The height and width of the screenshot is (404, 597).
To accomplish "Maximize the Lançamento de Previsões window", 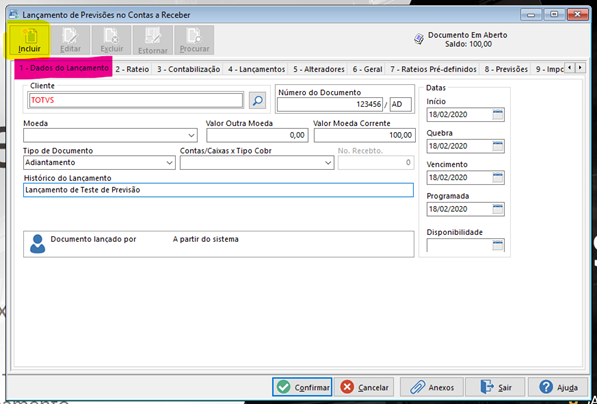I will click(x=554, y=14).
